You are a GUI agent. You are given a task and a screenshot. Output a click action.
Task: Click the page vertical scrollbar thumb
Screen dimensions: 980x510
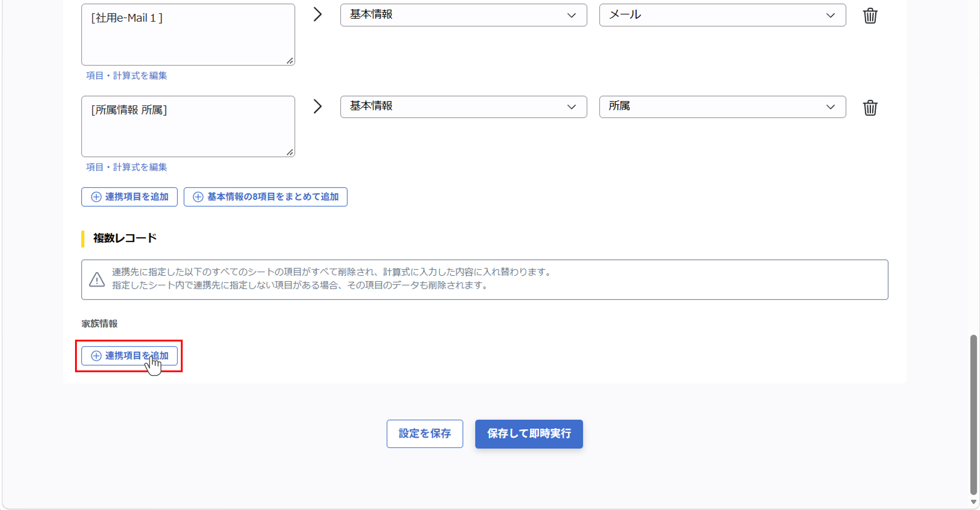click(974, 415)
